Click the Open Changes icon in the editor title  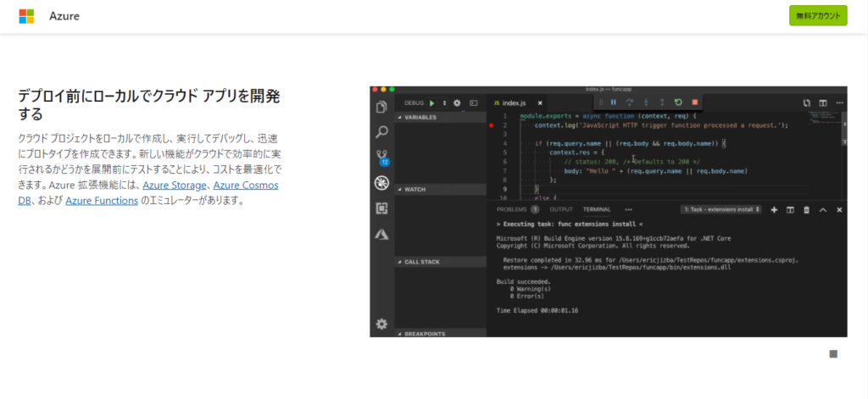point(807,103)
